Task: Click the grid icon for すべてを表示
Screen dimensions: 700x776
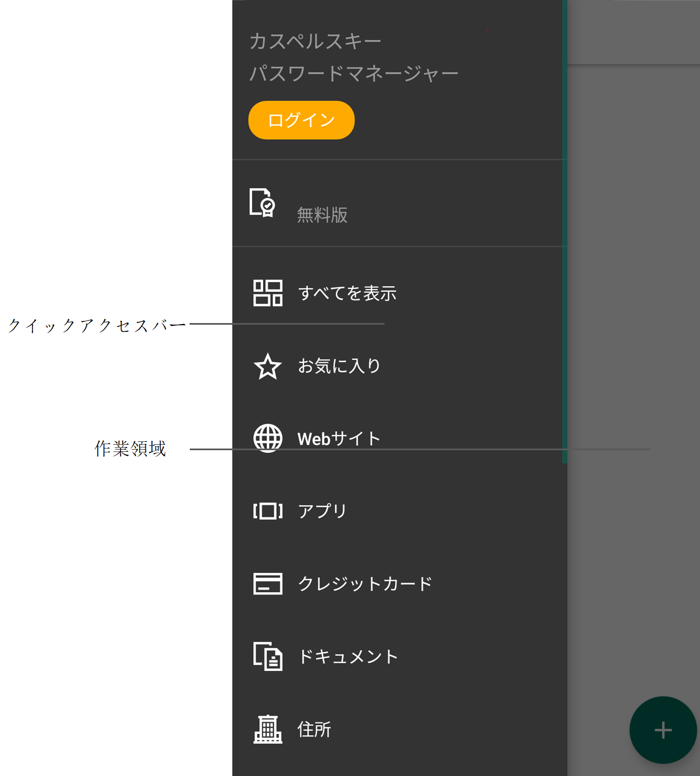Action: [x=267, y=293]
